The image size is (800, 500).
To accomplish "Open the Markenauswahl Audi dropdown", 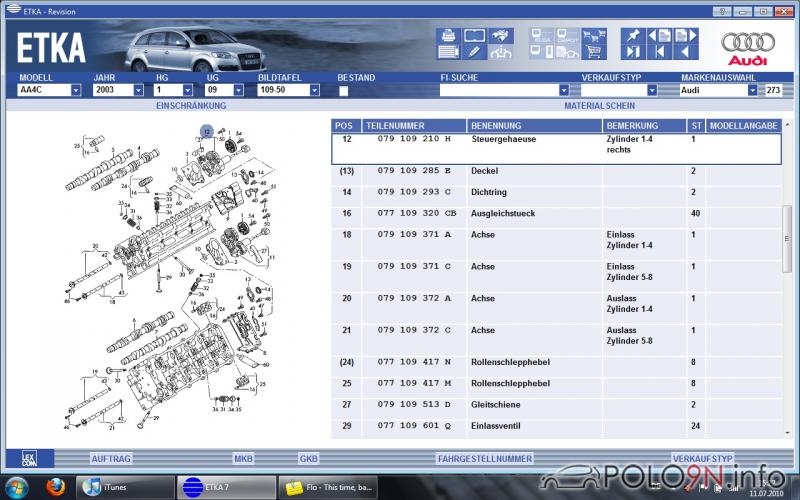I will 753,90.
